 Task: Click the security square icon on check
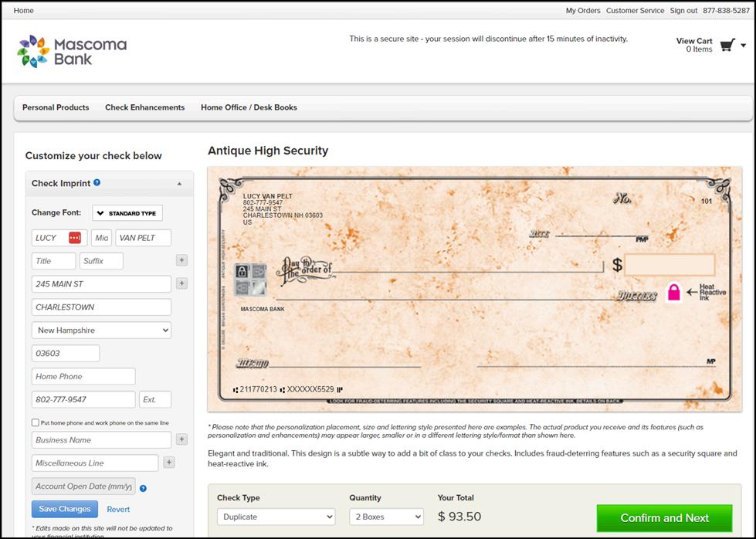click(x=250, y=280)
